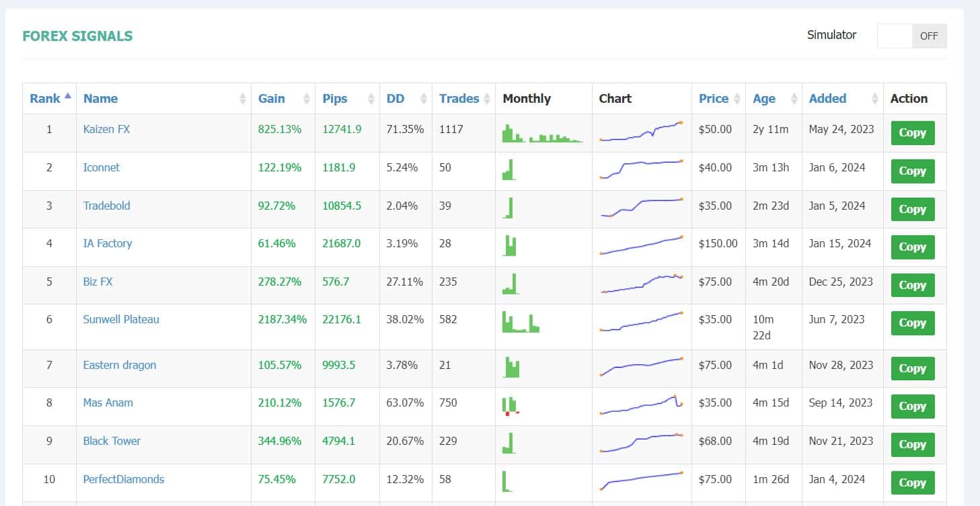Open the PerfectDiamonds signal link
Image resolution: width=980 pixels, height=506 pixels.
pyautogui.click(x=124, y=479)
